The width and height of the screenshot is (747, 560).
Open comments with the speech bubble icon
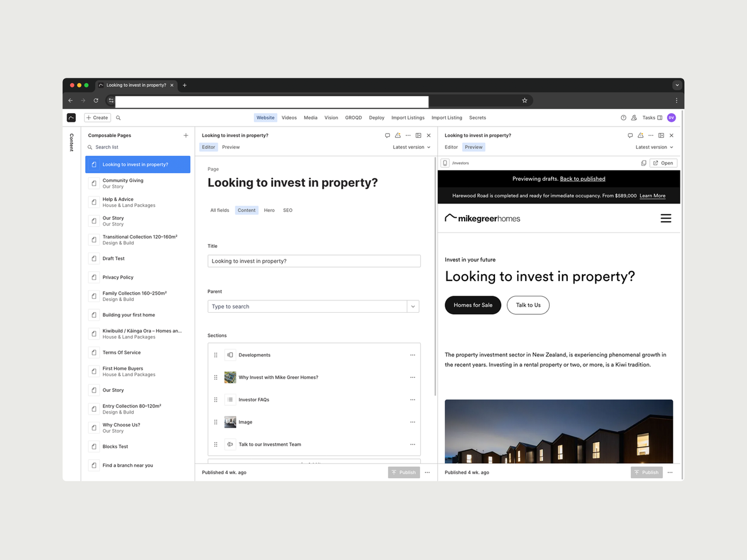(x=388, y=135)
